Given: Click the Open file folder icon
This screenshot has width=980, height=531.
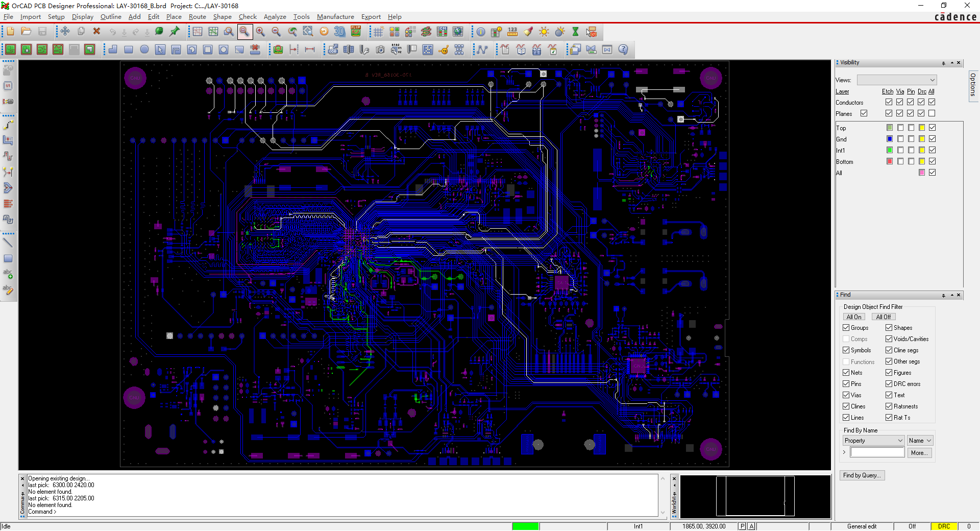Looking at the screenshot, I should tap(26, 32).
